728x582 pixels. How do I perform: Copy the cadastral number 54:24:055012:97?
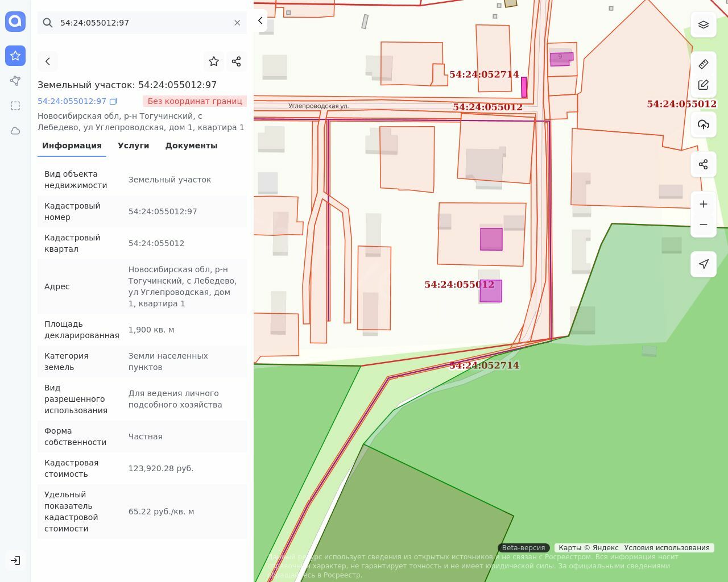[x=113, y=101]
